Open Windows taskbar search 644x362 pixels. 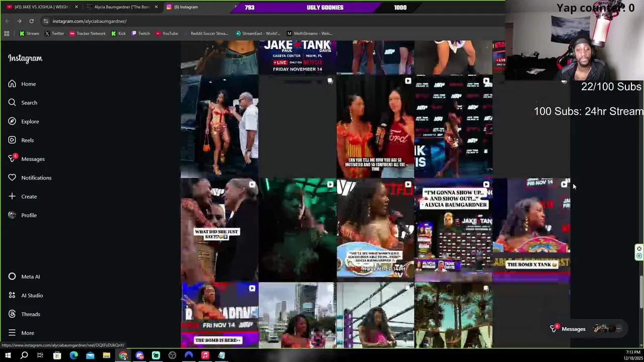[24, 355]
